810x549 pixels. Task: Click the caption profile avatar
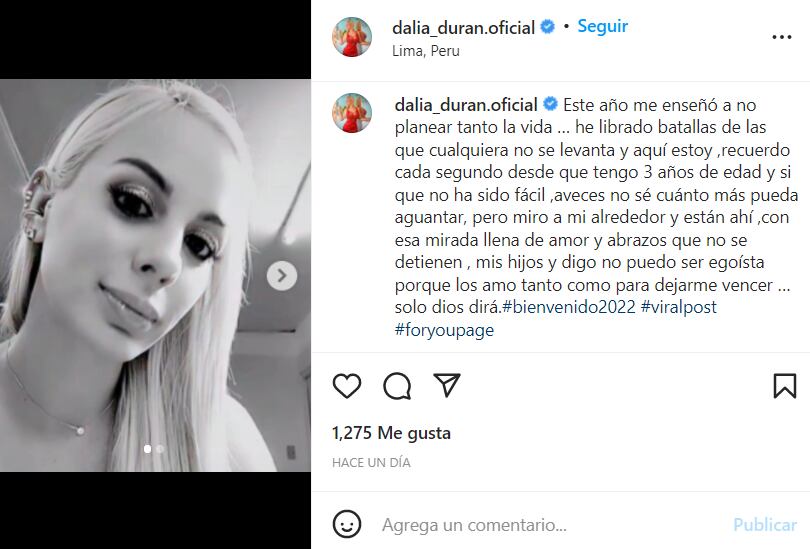click(352, 113)
